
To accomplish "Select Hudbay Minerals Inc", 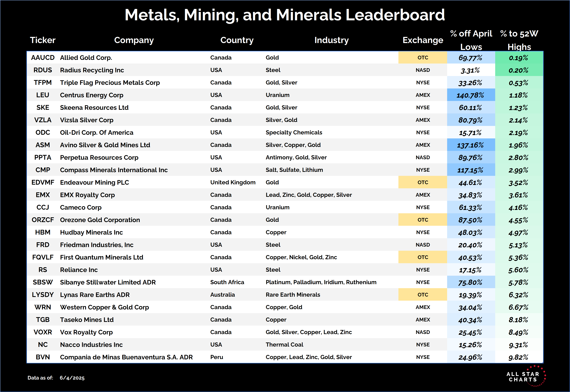I will (91, 232).
